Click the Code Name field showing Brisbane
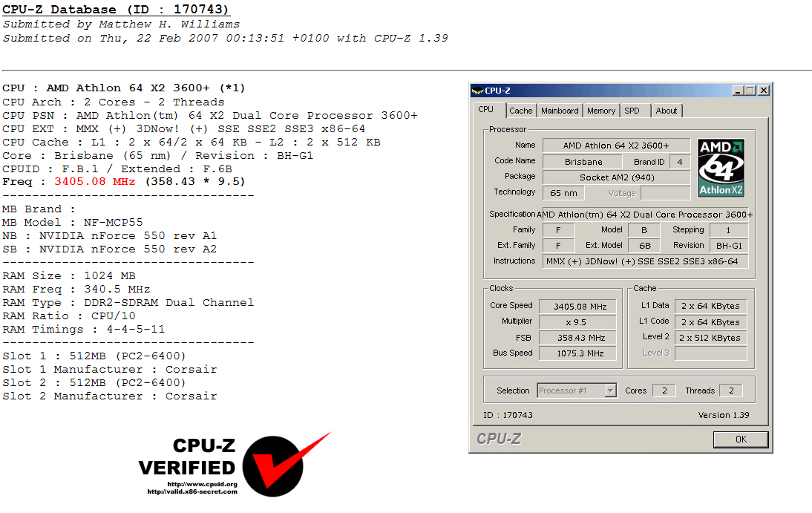Viewport: 812px width, 513px height. 583,162
